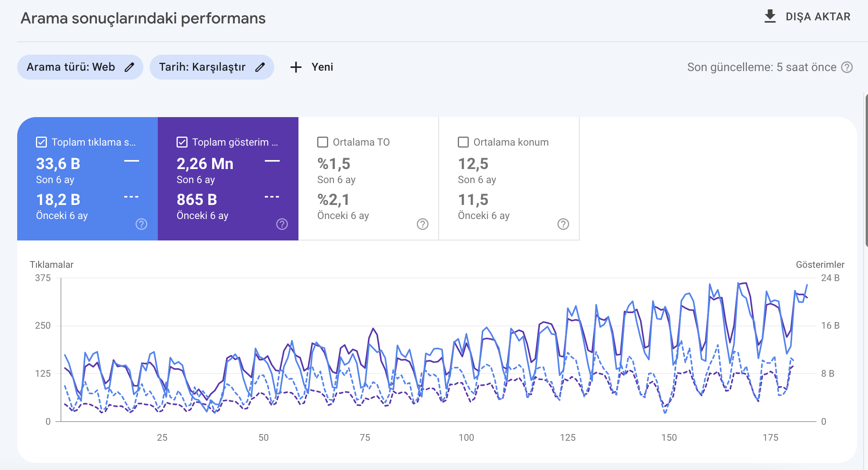The height and width of the screenshot is (470, 868).
Task: Edit the Tarih: Karşılaştır filter
Action: 212,67
